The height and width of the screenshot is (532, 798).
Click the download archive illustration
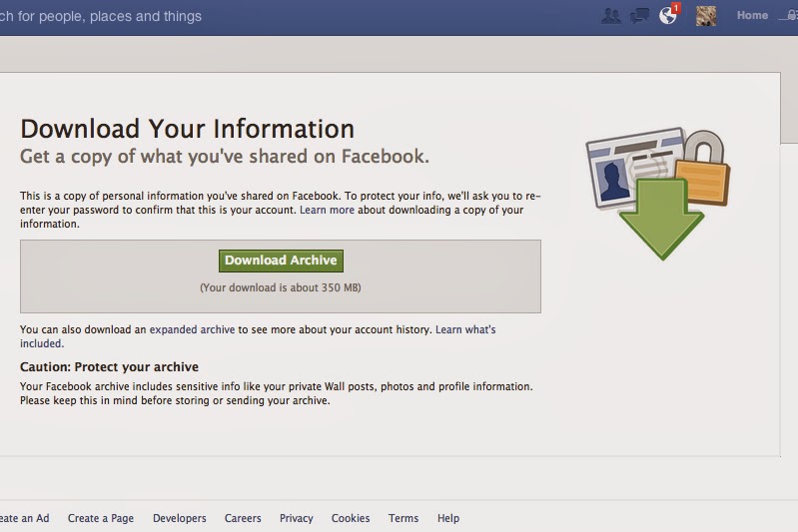click(658, 194)
